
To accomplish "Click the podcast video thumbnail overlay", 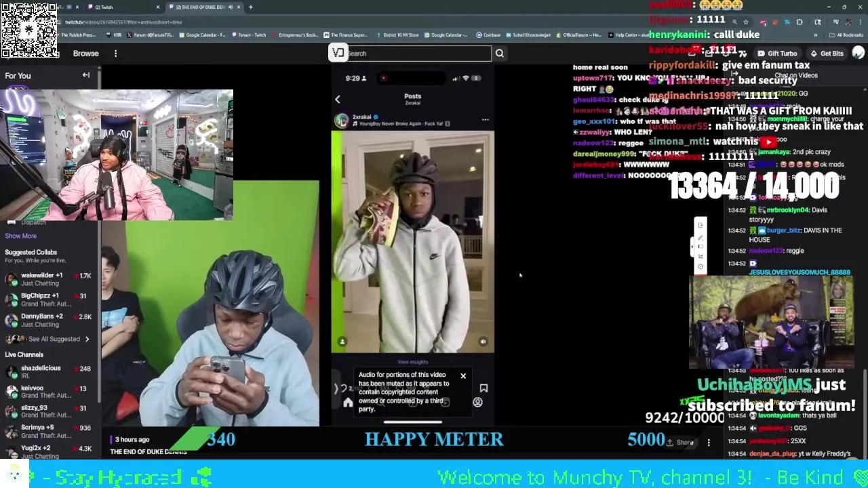I will click(x=772, y=322).
